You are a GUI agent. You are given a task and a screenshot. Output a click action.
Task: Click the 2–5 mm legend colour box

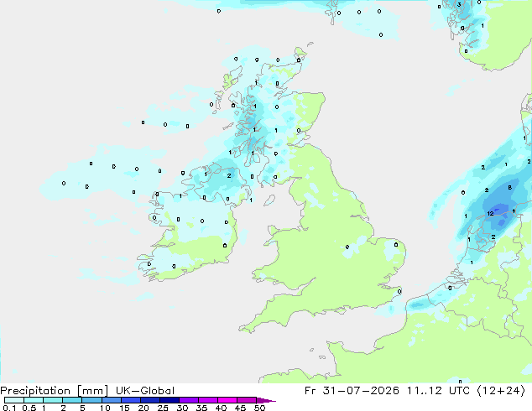pyautogui.click(x=72, y=400)
